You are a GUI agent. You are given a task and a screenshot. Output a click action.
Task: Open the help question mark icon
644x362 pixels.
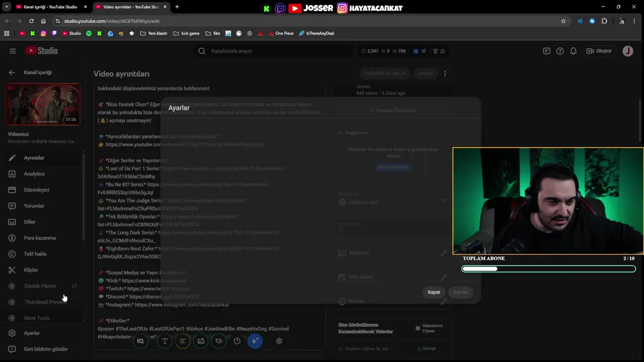(x=560, y=51)
